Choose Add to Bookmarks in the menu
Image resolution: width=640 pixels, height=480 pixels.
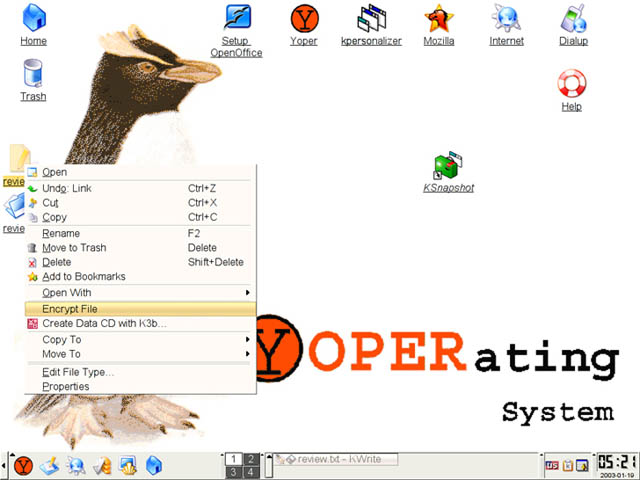(x=141, y=276)
